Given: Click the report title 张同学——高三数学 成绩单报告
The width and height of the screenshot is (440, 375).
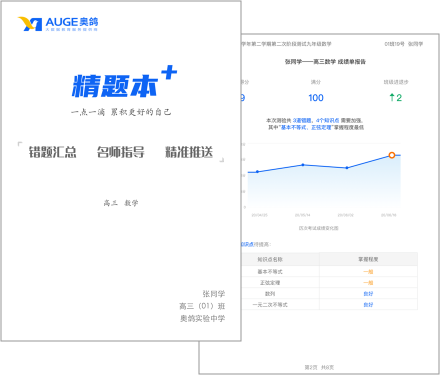Looking at the screenshot, I should pos(325,62).
